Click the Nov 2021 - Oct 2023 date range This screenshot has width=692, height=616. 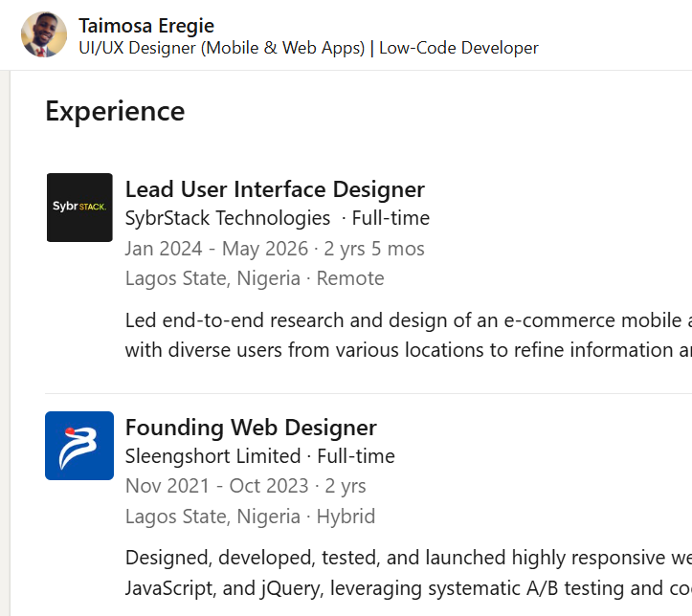(216, 486)
